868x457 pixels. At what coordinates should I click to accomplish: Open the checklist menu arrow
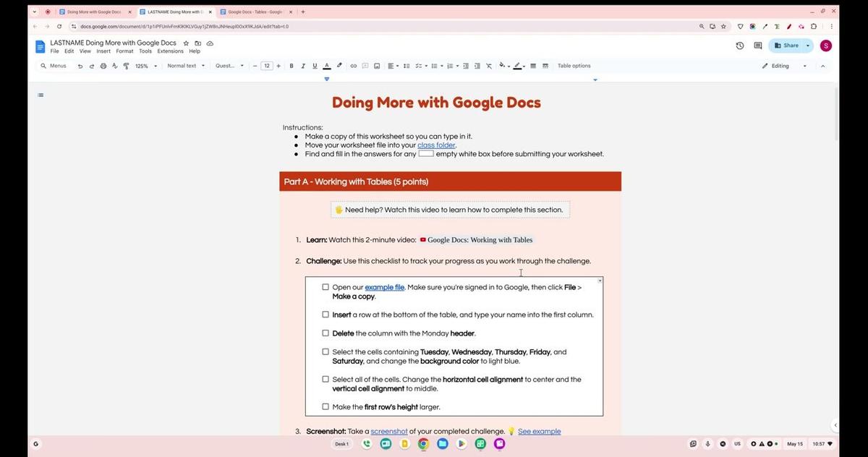tap(426, 66)
